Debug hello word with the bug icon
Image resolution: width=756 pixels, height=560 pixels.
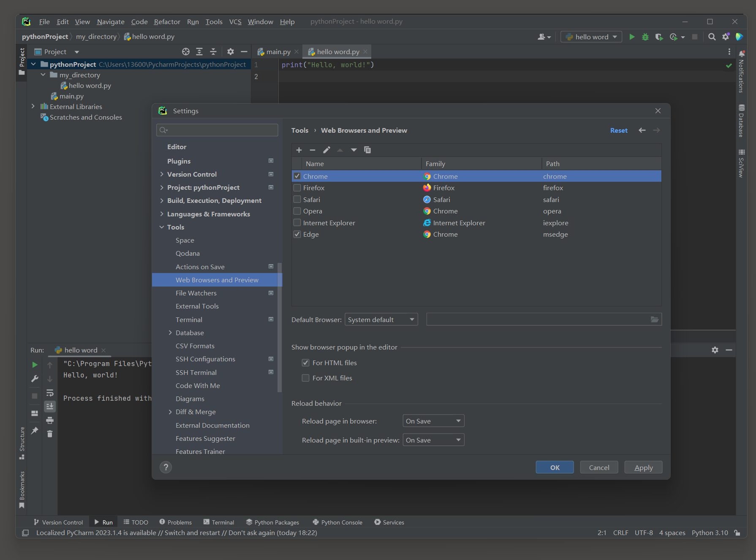(x=645, y=37)
